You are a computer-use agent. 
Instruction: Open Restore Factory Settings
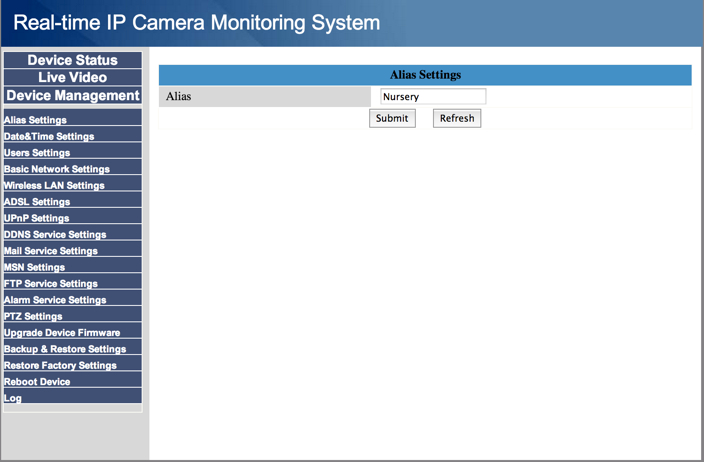coord(72,364)
